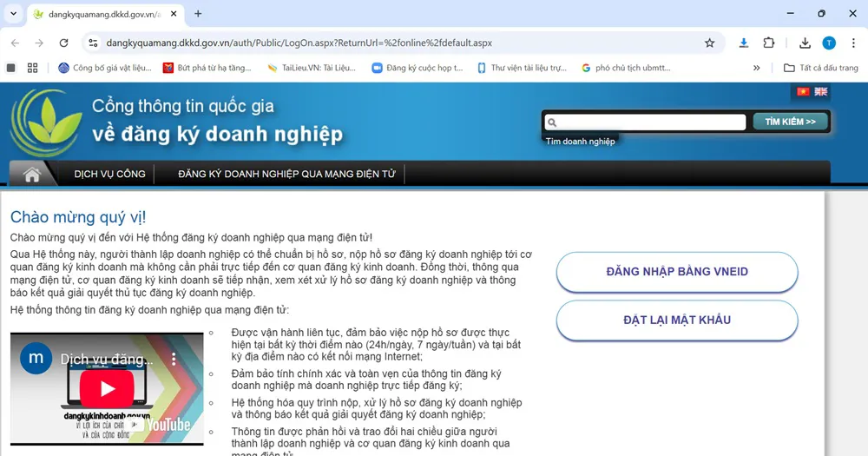Screen dimensions: 868x456
Task: Click the ĐĂNG NHẬP BẰNG VNEID button
Action: point(676,272)
